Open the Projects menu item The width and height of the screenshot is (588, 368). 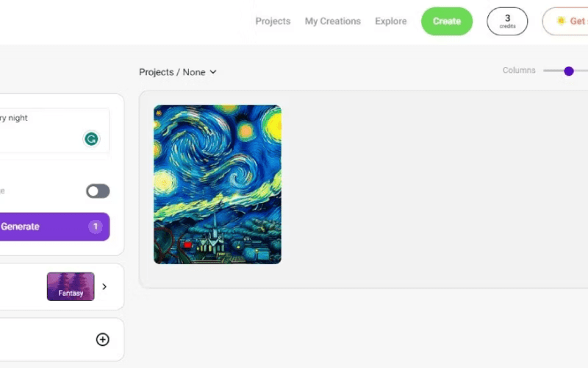[x=273, y=21]
